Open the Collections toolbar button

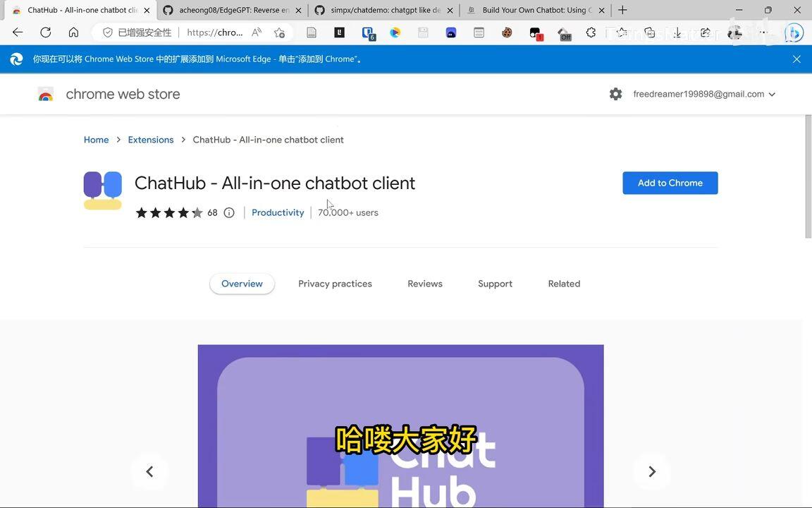[649, 32]
